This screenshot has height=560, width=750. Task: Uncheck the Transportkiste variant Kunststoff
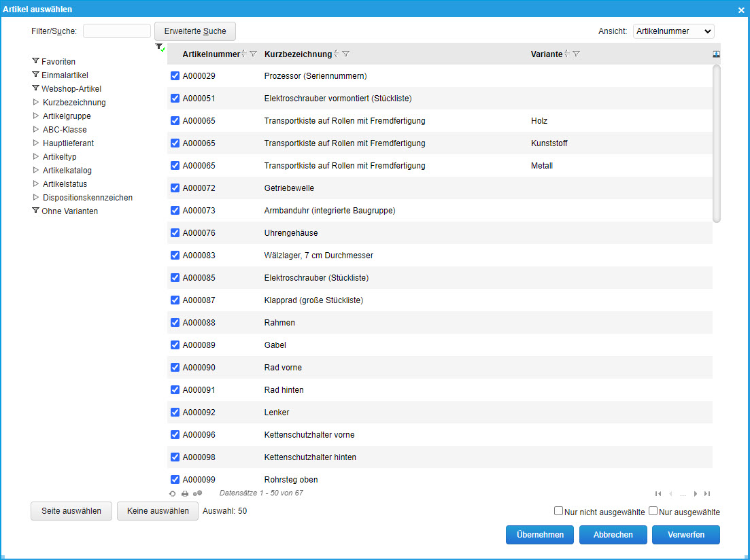[175, 143]
